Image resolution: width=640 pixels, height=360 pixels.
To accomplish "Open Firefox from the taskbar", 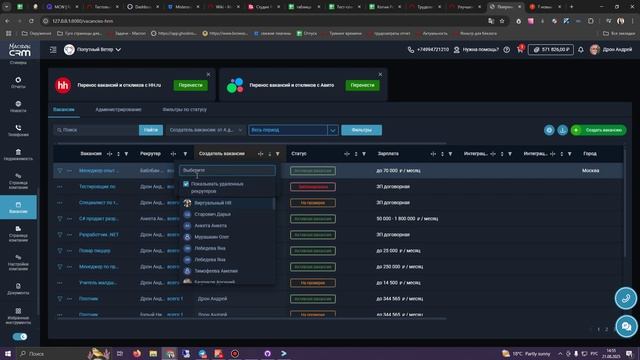I will [136, 353].
